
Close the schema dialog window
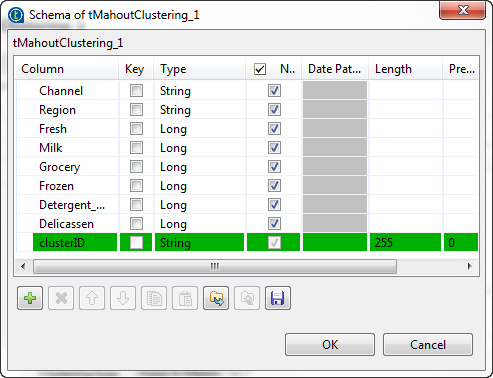(463, 11)
